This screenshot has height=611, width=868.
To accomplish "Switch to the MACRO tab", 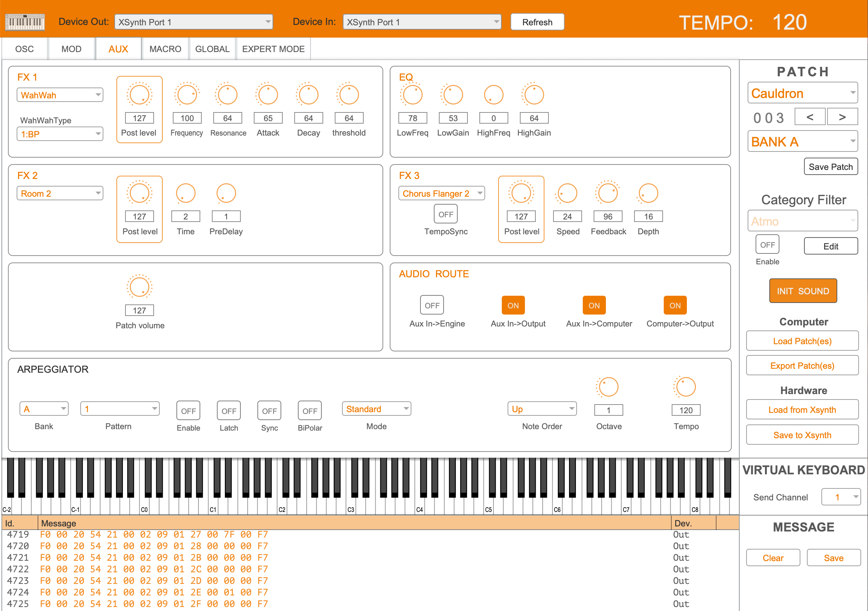I will (165, 49).
